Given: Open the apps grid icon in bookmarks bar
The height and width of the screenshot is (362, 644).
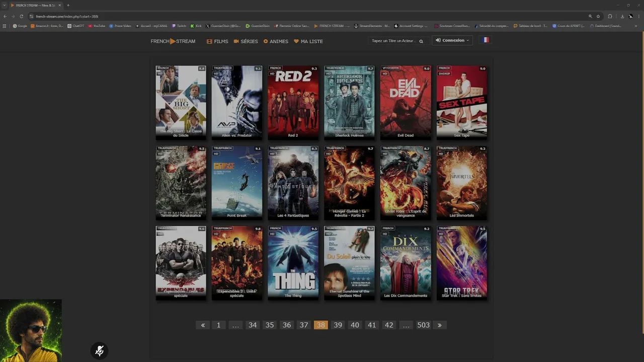Looking at the screenshot, I should click(x=5, y=26).
